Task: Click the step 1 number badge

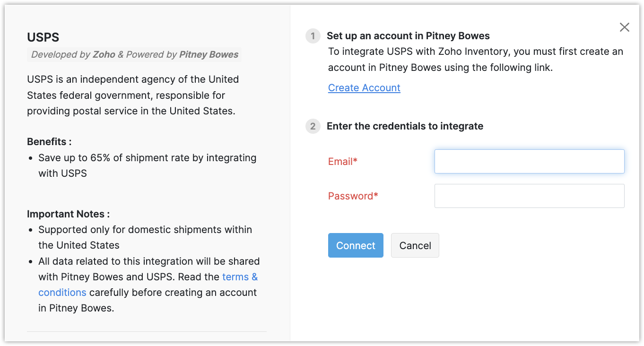Action: 313,36
